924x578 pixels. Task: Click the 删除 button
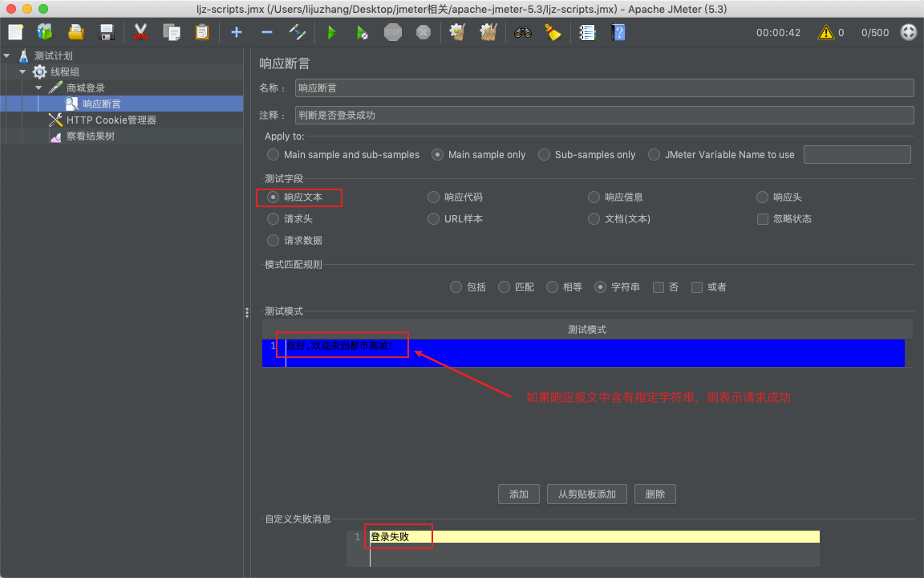click(655, 495)
